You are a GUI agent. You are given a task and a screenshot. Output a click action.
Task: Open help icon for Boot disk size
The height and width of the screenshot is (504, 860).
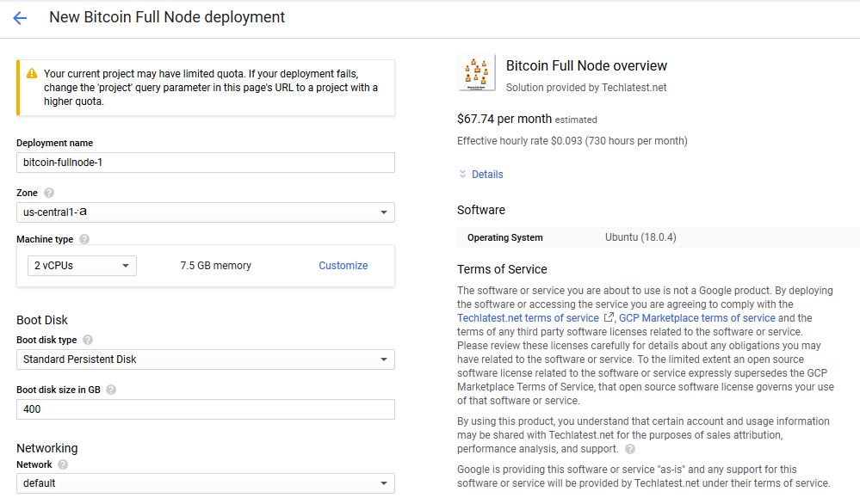tap(111, 390)
